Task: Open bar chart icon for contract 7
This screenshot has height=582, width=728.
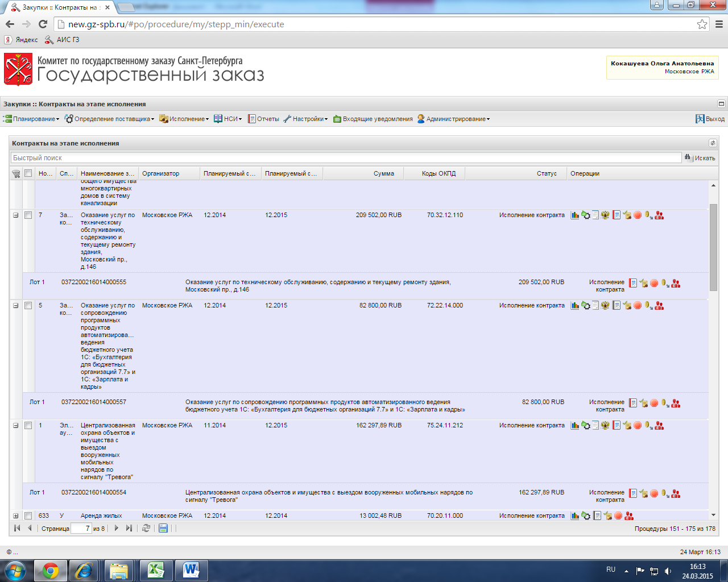Action: pos(575,215)
